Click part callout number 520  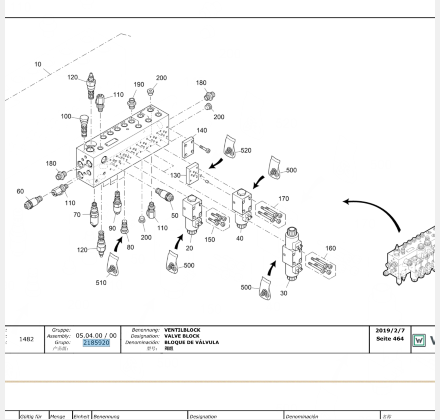[246, 151]
